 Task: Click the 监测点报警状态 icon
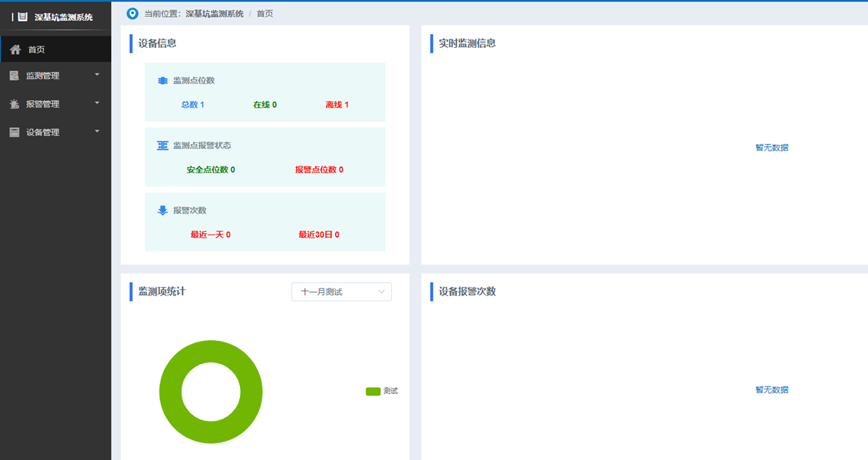point(163,145)
